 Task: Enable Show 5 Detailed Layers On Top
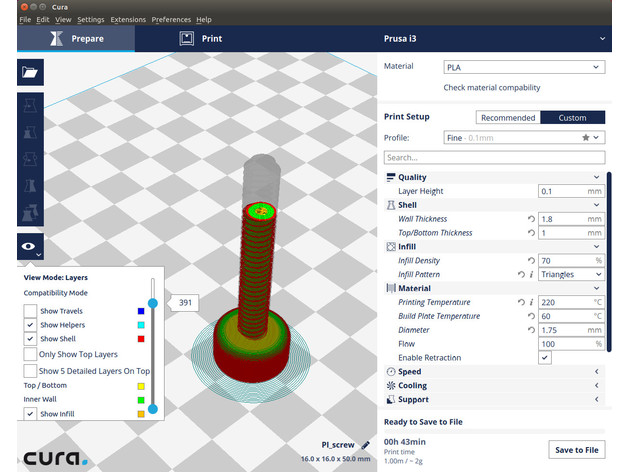[30, 371]
